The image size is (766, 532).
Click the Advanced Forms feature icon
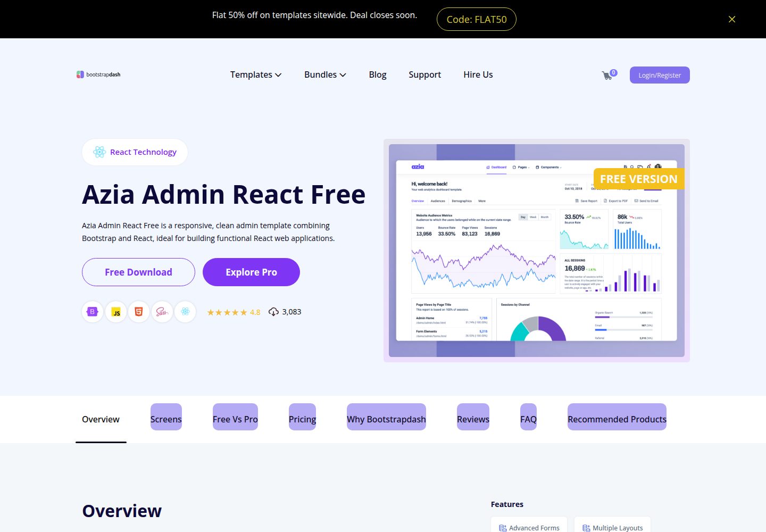(x=503, y=528)
